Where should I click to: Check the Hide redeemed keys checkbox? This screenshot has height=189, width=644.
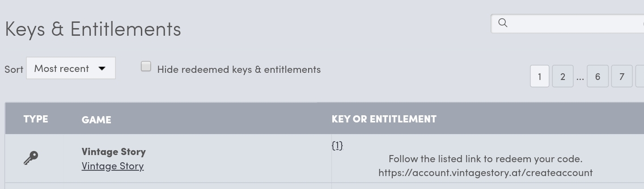146,67
